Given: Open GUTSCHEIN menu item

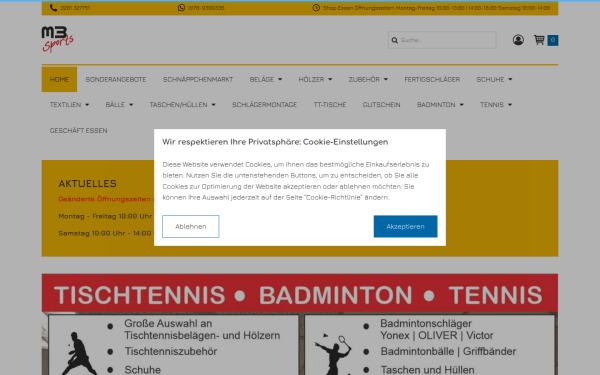Looking at the screenshot, I should [x=382, y=105].
